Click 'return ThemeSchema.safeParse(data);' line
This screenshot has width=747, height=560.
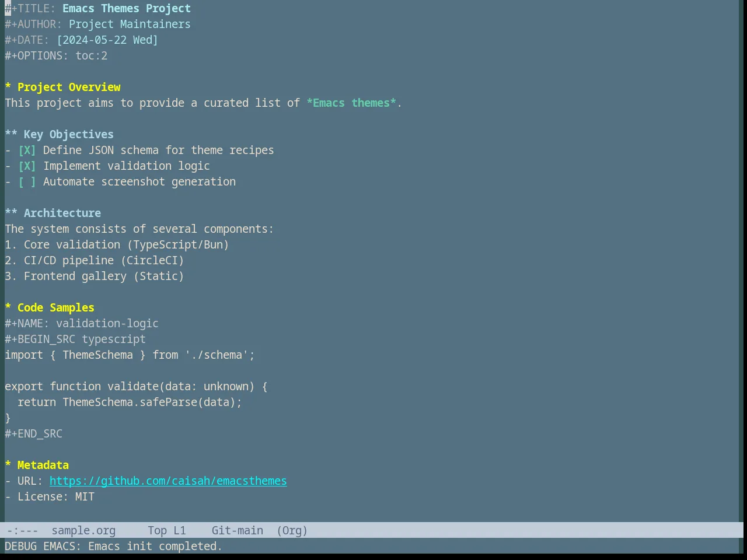130,402
